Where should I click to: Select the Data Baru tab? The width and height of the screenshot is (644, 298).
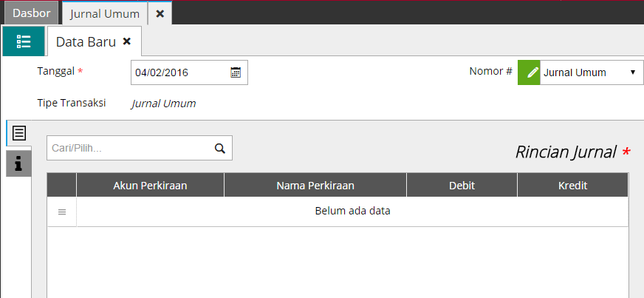point(86,42)
